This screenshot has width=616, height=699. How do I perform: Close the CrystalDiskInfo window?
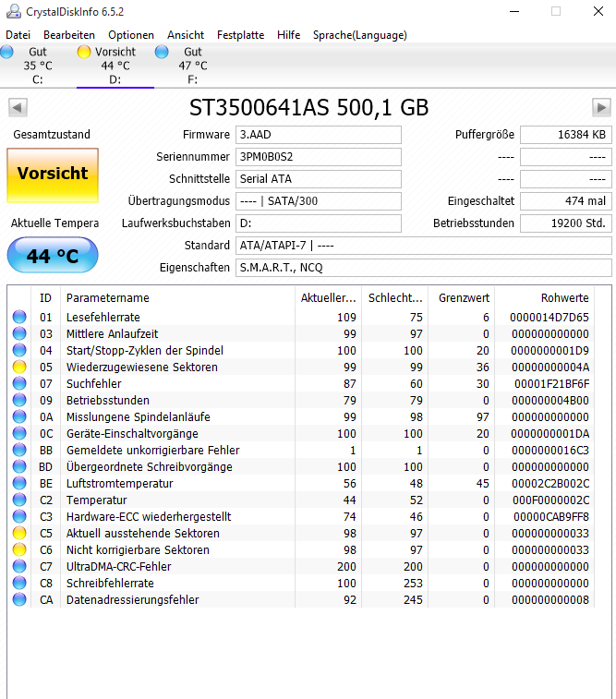point(598,12)
